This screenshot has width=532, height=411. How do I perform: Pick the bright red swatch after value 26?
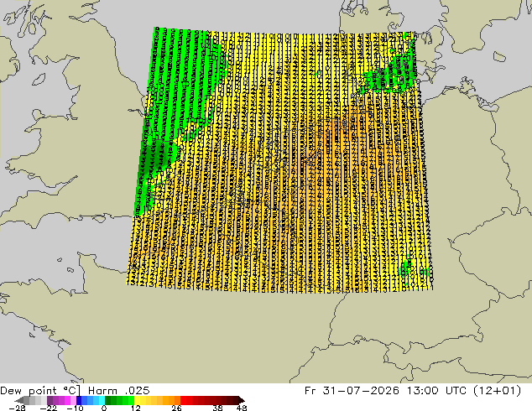click(x=183, y=400)
